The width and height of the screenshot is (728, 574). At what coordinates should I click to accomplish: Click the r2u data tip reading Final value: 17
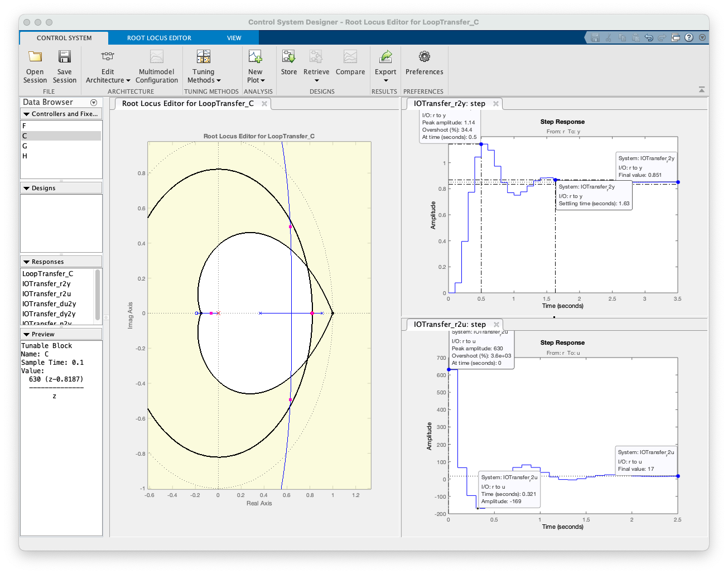pyautogui.click(x=647, y=460)
